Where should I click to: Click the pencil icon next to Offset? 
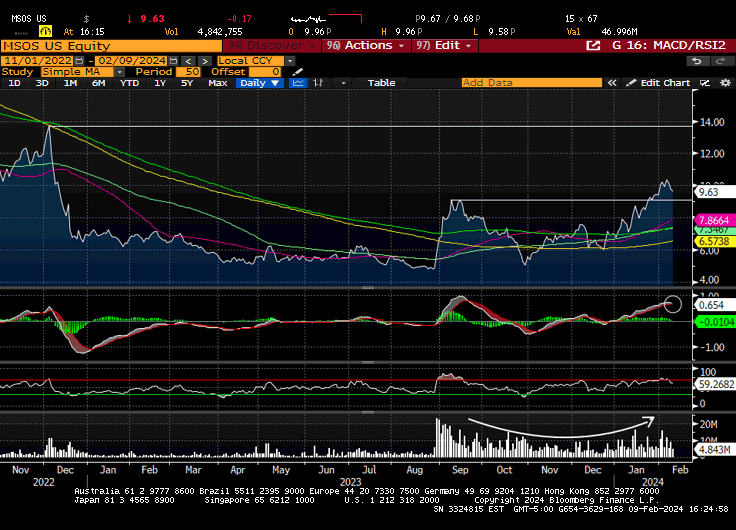(297, 72)
